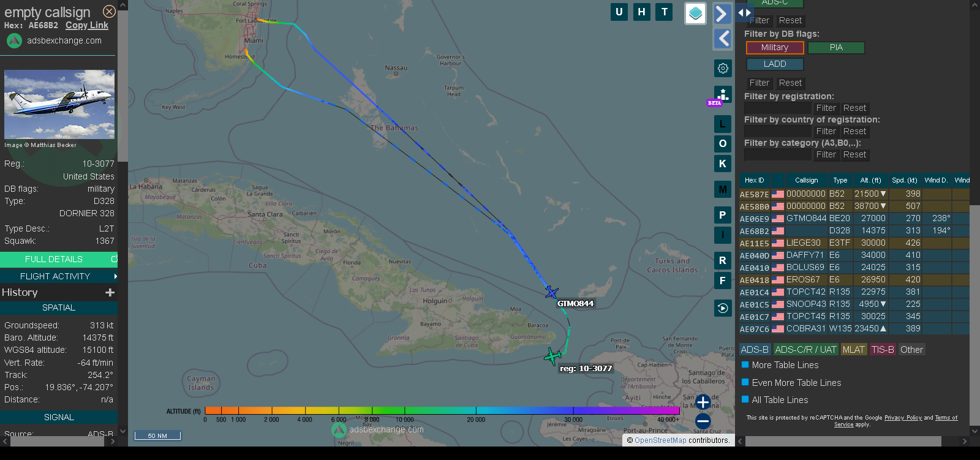Enable All Table Lines checkbox

pos(745,399)
